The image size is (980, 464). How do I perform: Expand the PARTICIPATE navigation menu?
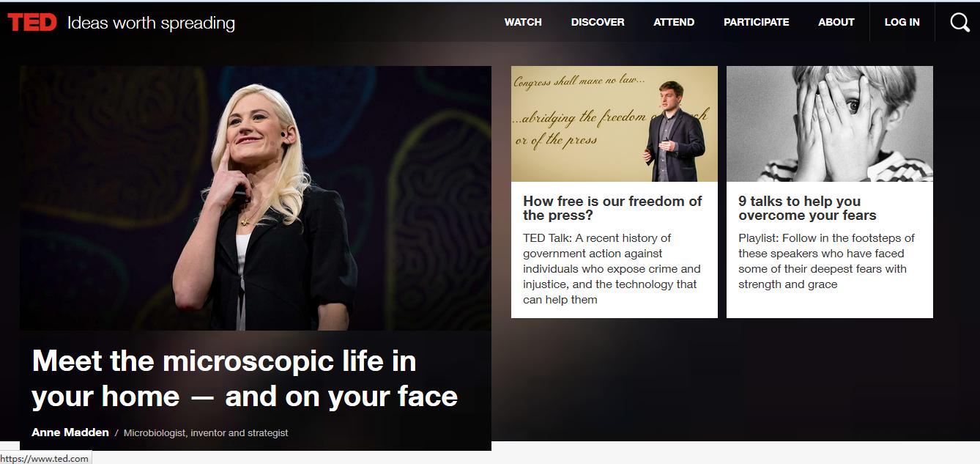click(757, 22)
